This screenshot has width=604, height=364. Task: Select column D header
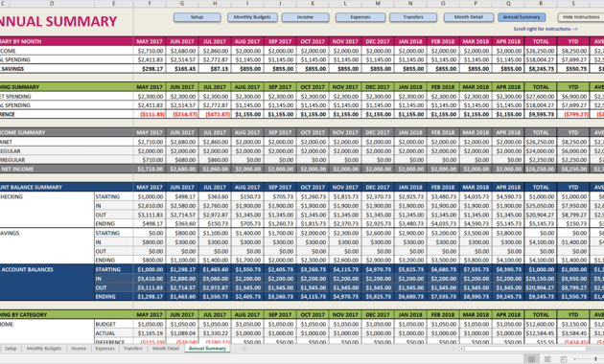[52, 4]
